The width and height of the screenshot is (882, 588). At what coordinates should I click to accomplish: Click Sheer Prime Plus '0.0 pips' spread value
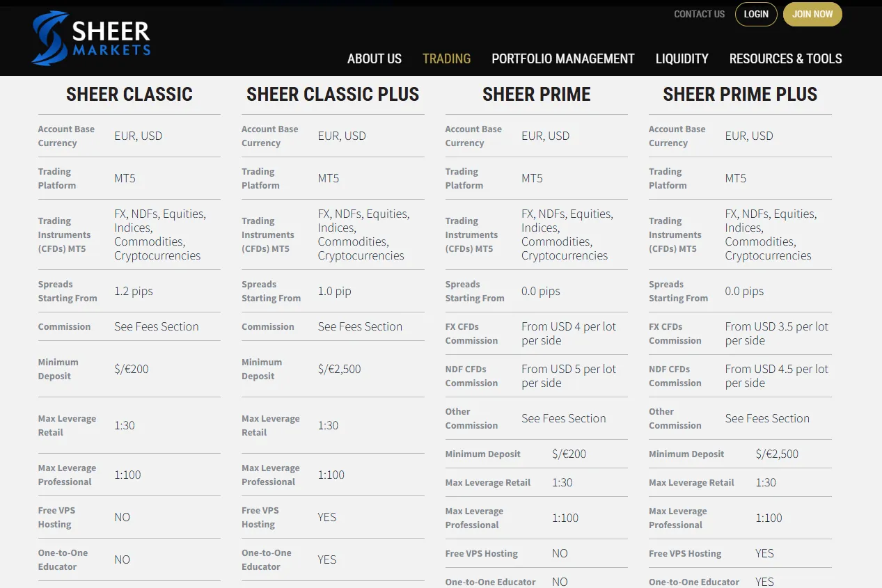point(744,291)
